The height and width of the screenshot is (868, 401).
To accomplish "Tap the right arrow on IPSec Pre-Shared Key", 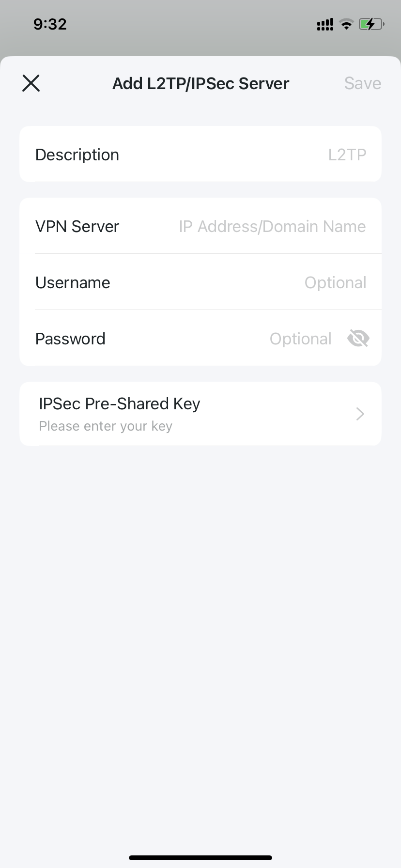I will pos(359,414).
